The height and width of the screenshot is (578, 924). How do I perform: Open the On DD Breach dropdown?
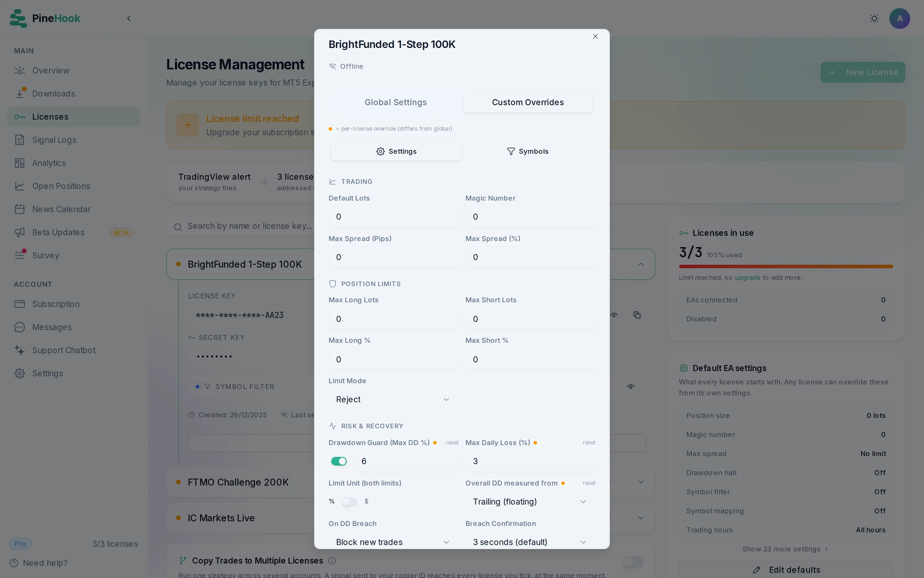(393, 542)
